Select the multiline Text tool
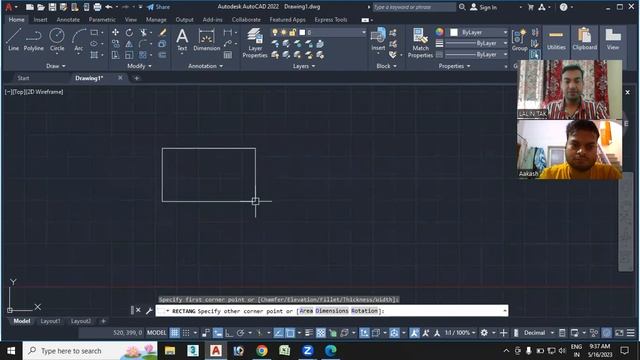The width and height of the screenshot is (640, 360). pyautogui.click(x=182, y=40)
